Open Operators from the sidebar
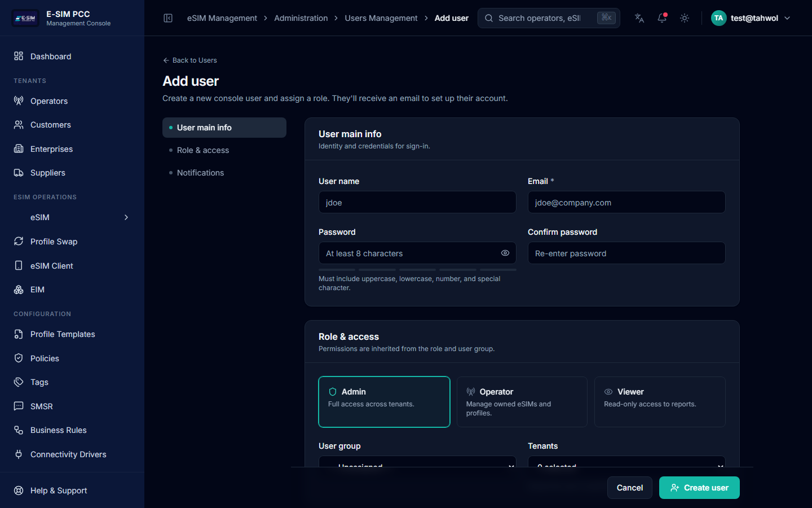The height and width of the screenshot is (508, 812). coord(49,101)
